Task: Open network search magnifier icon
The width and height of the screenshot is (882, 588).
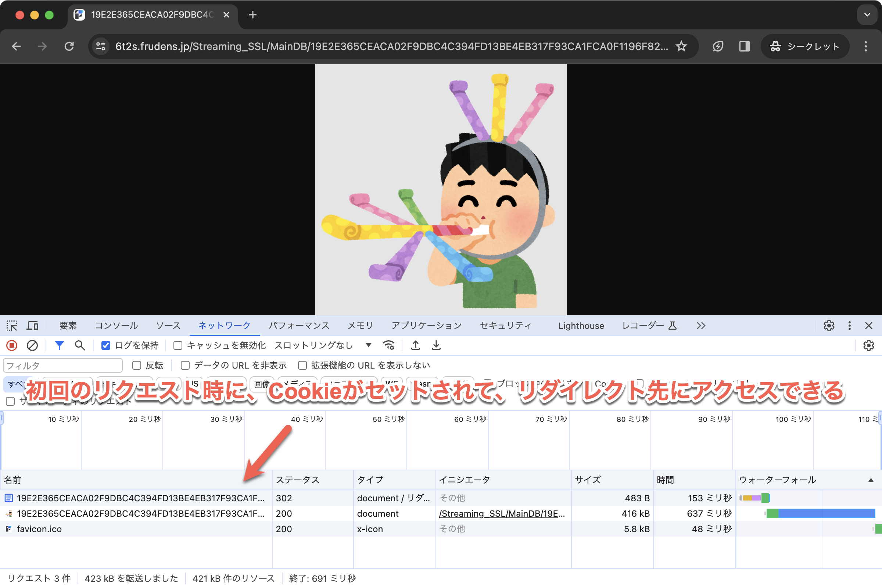Action: pos(79,345)
